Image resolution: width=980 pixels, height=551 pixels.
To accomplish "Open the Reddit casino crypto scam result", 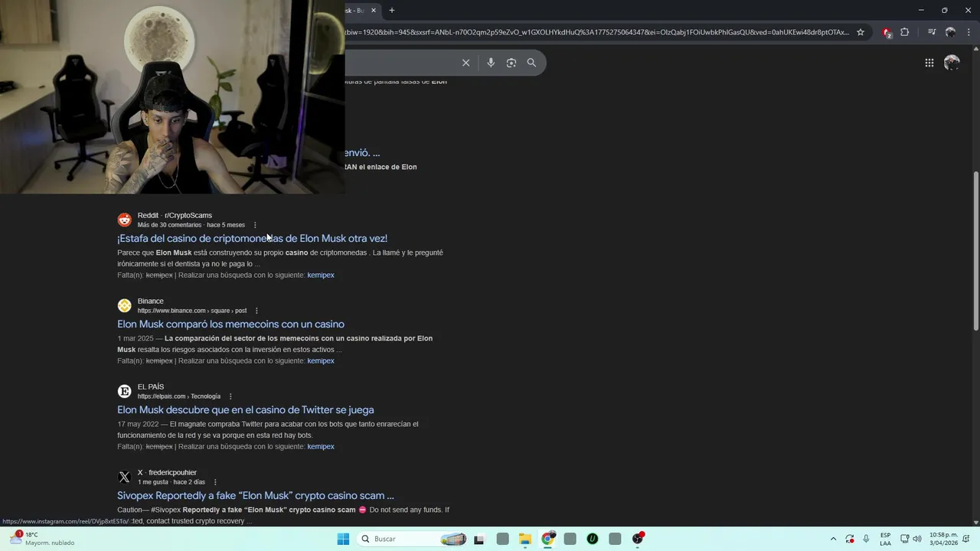I will [252, 238].
